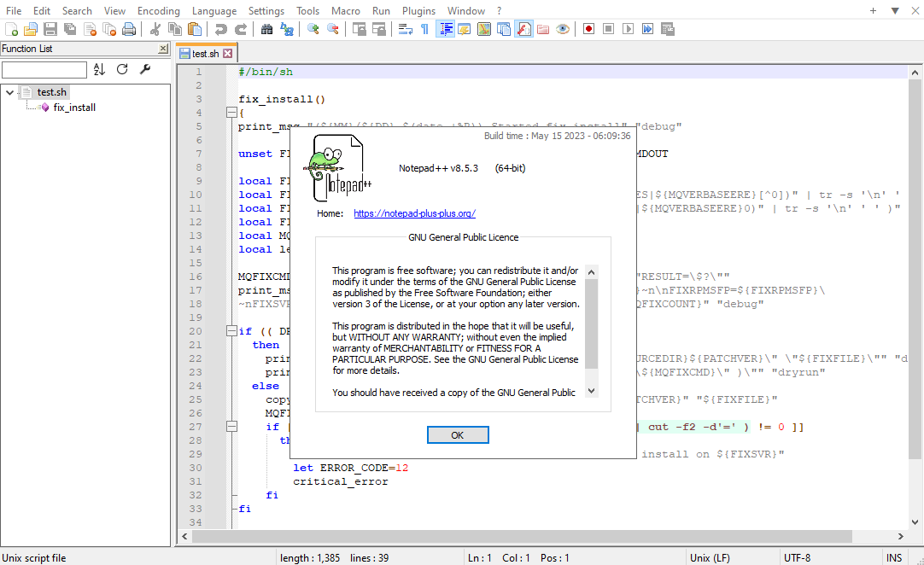Click the Close document toolbar icon

pyautogui.click(x=91, y=30)
